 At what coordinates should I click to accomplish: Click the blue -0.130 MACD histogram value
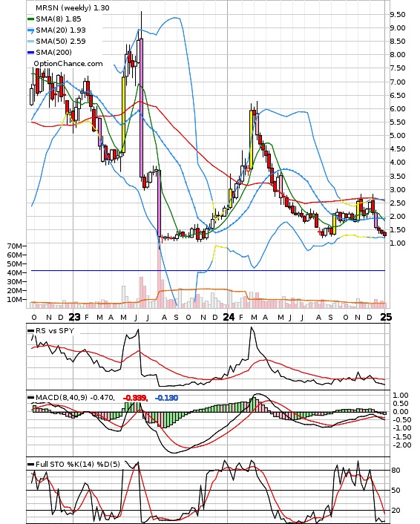pos(166,398)
